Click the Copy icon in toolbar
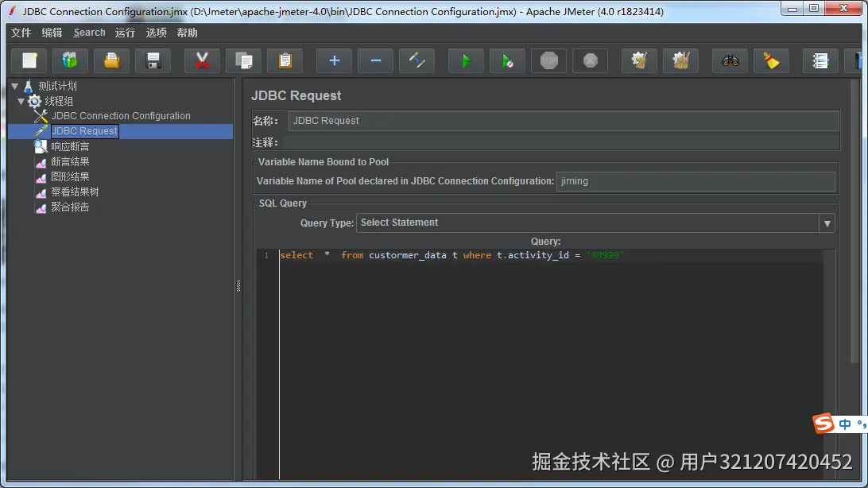This screenshot has width=868, height=488. (x=243, y=60)
